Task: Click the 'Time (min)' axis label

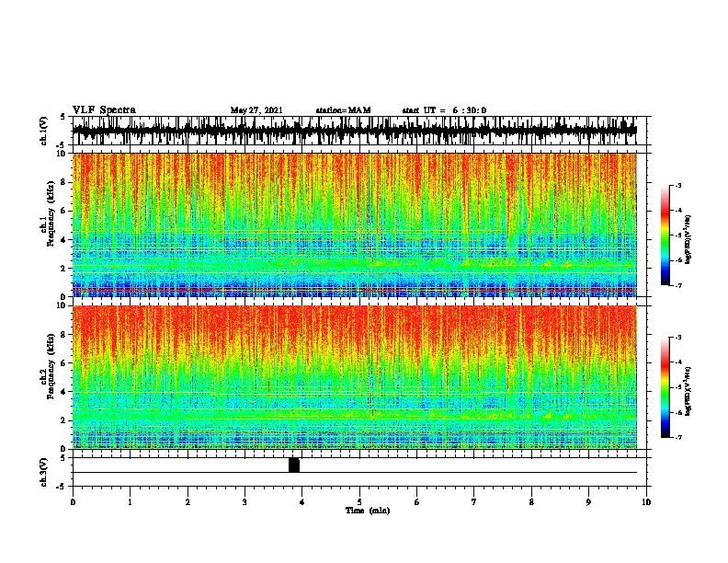Action: (x=368, y=511)
